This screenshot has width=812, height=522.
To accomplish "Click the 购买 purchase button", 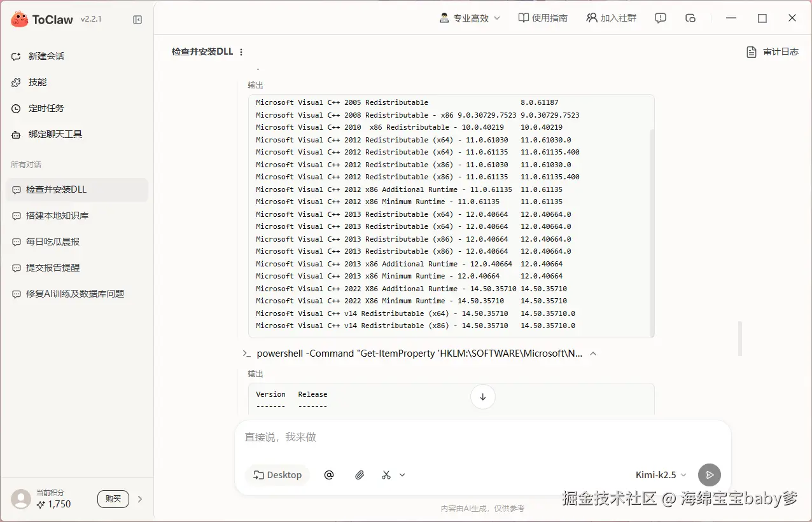I will [113, 499].
